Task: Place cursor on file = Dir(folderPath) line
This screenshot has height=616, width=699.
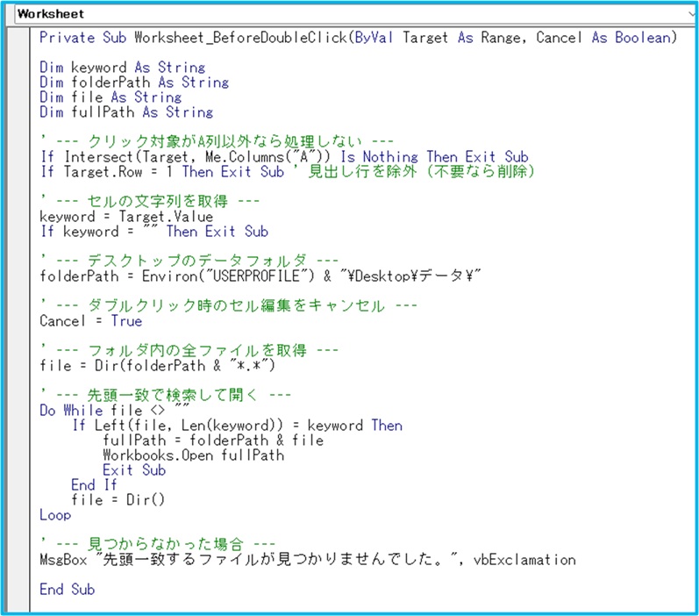Action: point(158,365)
